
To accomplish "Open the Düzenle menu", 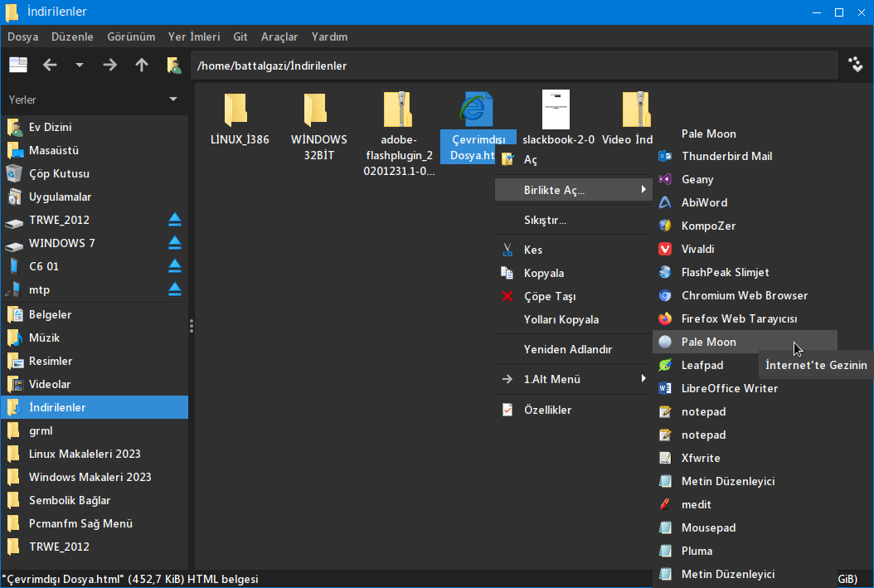I will (72, 36).
